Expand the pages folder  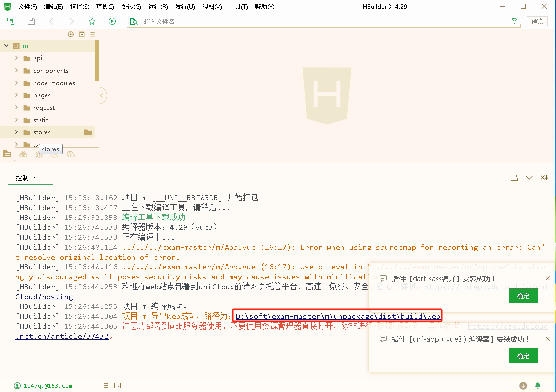click(x=16, y=95)
